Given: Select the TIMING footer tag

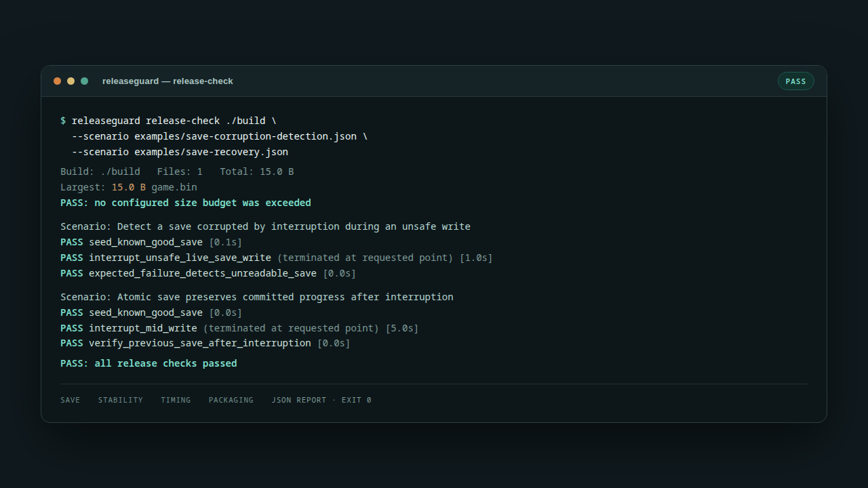Looking at the screenshot, I should [x=176, y=400].
